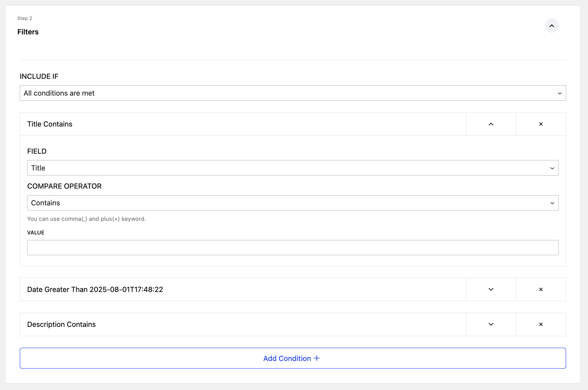
Task: Open the Field dropdown showing Title
Action: [292, 168]
